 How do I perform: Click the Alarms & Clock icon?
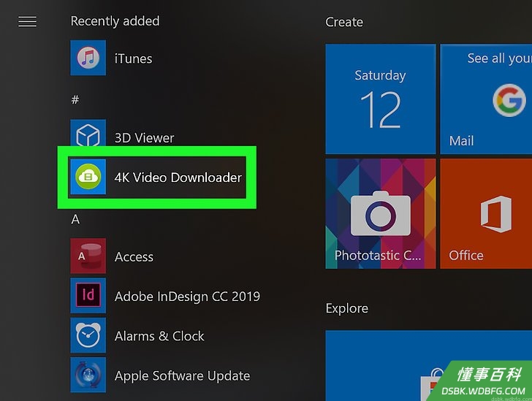[88, 335]
